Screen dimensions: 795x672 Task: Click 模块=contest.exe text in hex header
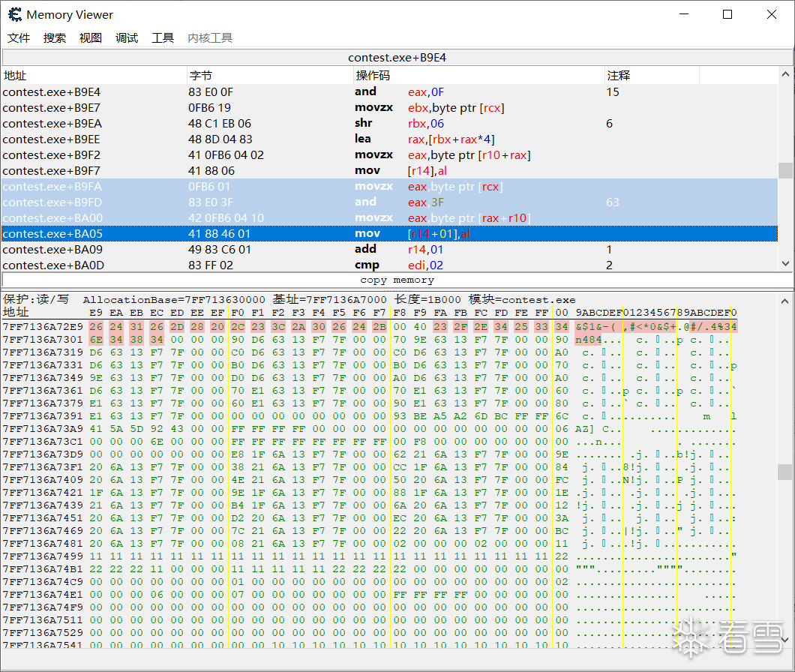coord(522,300)
